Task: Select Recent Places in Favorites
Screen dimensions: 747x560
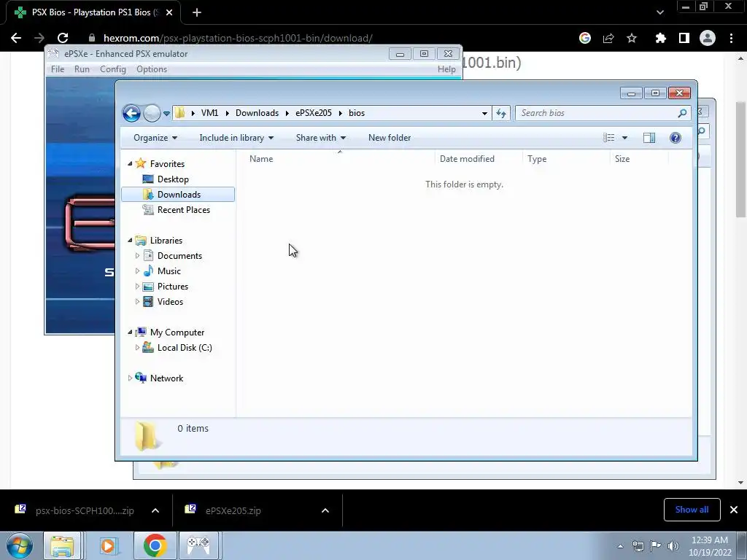Action: tap(183, 209)
